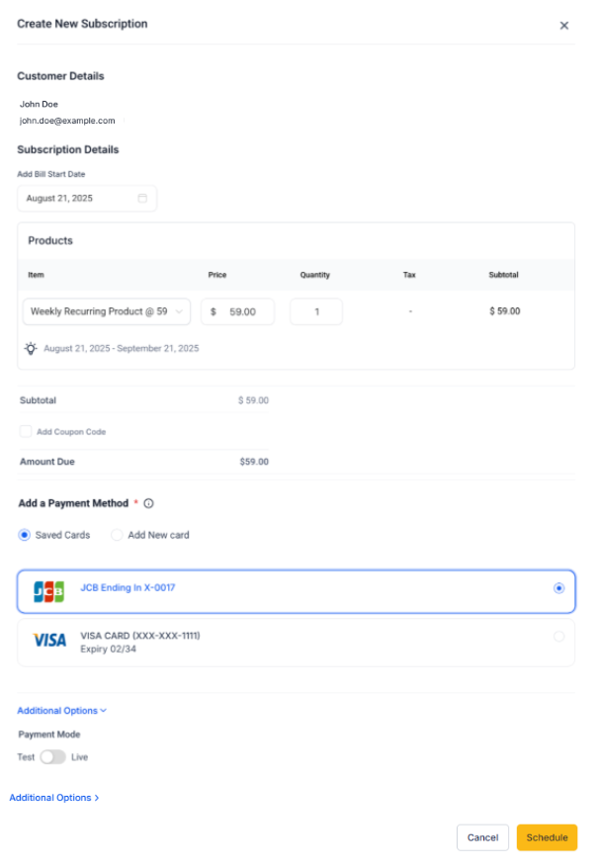Click the JCB card logo

(48, 591)
